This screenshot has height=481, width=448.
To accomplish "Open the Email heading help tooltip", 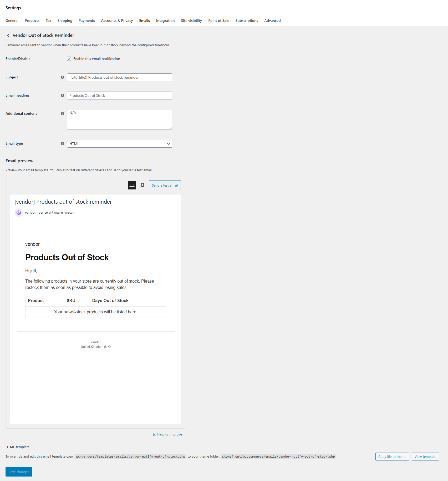I will pyautogui.click(x=62, y=96).
